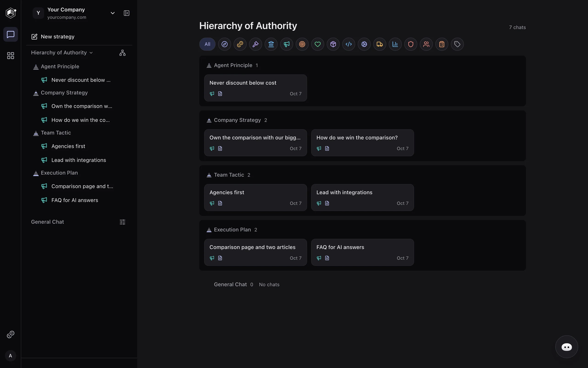Select the package box filter icon
This screenshot has width=588, height=368.
[x=333, y=44]
